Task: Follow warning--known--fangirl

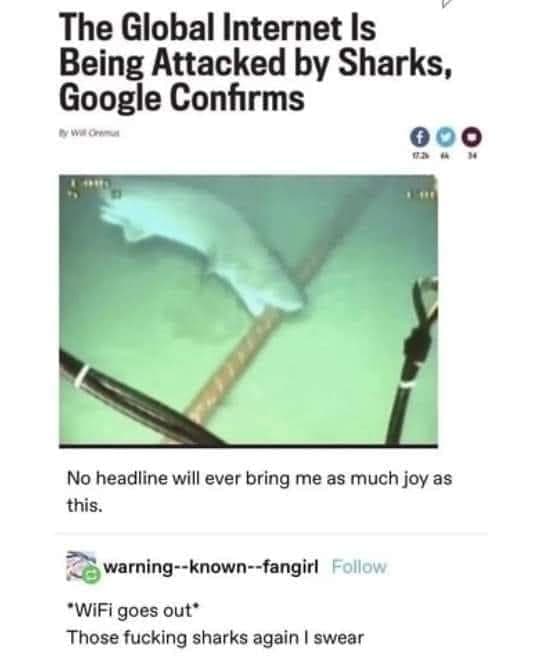Action: pos(359,567)
